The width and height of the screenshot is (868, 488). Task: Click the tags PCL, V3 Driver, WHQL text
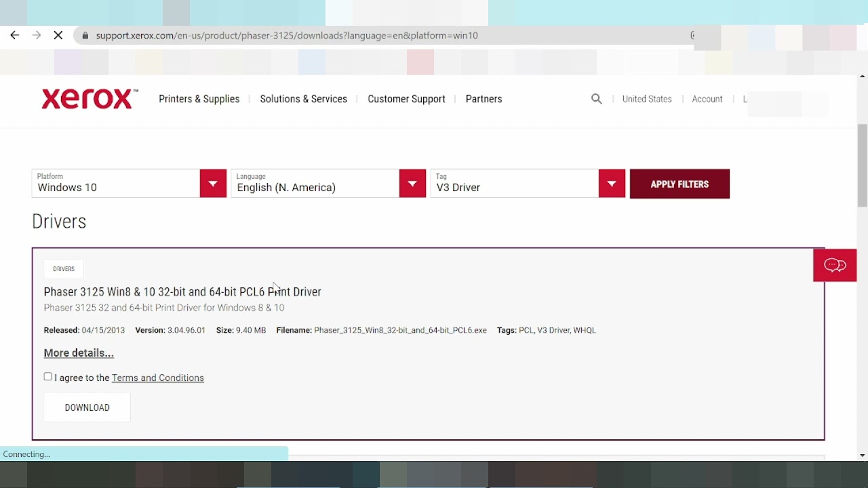557,330
